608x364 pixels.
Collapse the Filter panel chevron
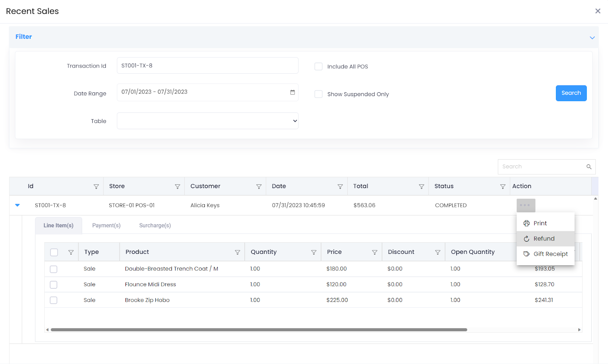click(592, 38)
